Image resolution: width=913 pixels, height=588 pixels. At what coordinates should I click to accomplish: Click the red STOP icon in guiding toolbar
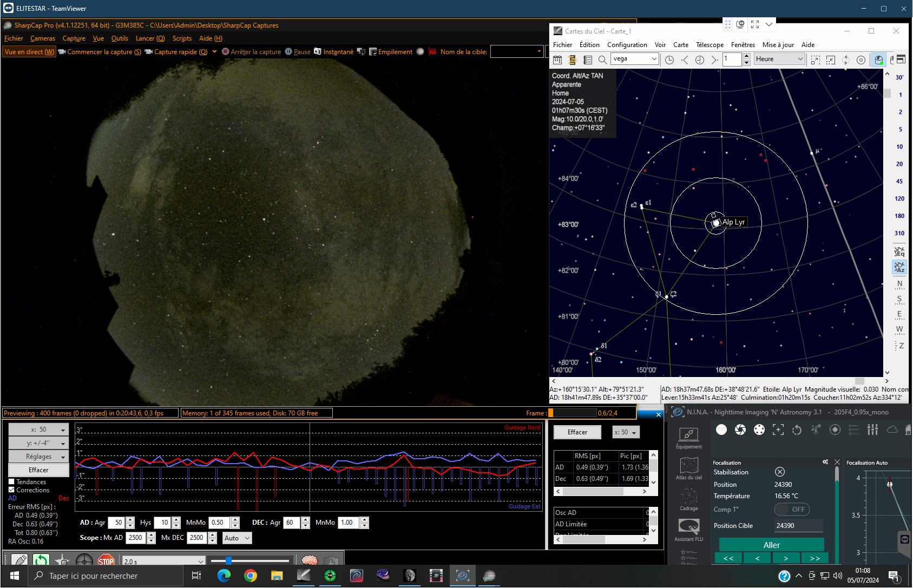(106, 560)
